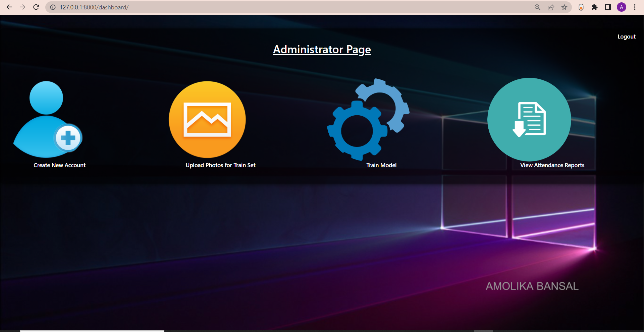Open the browser profile avatar menu
Screen dimensions: 644x332
[622, 7]
